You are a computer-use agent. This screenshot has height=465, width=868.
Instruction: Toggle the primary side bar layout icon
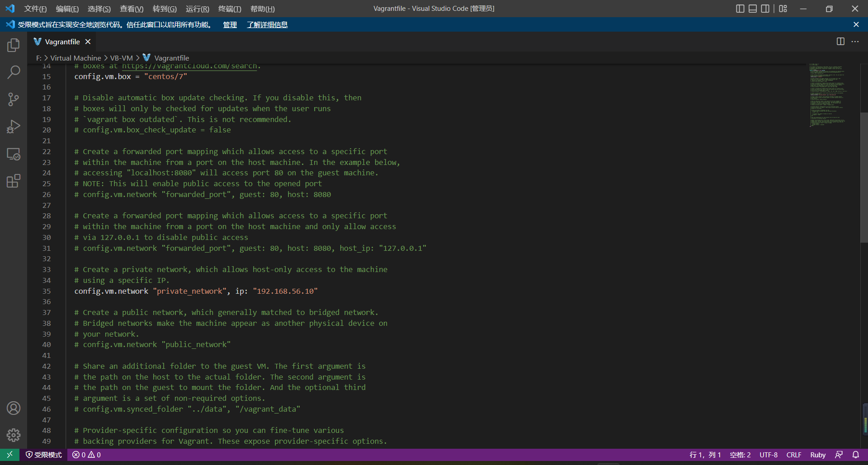coord(740,9)
